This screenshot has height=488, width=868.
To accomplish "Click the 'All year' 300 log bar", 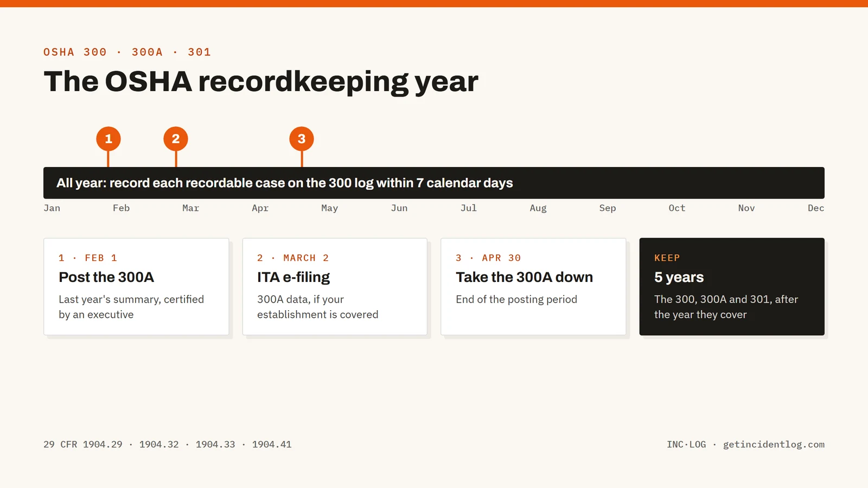I will [x=434, y=183].
